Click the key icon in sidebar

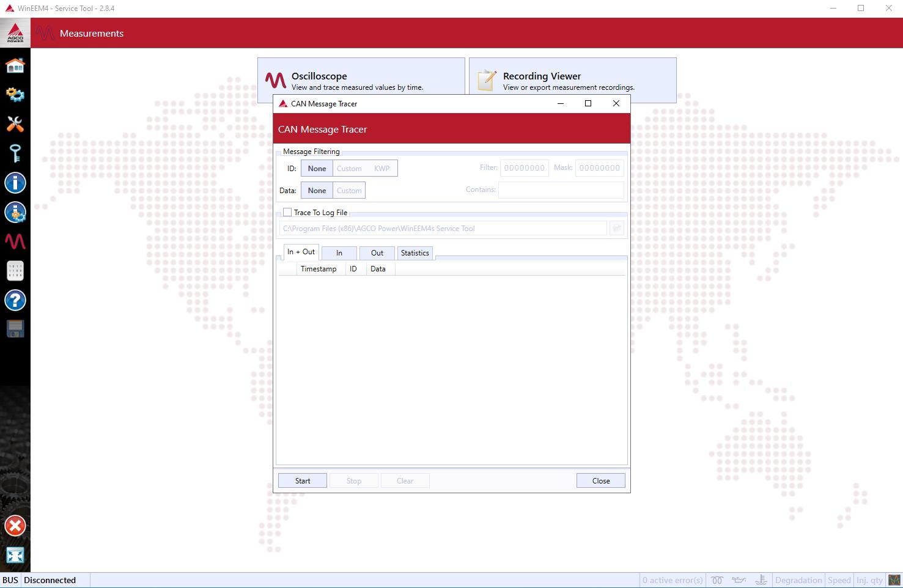(x=15, y=153)
